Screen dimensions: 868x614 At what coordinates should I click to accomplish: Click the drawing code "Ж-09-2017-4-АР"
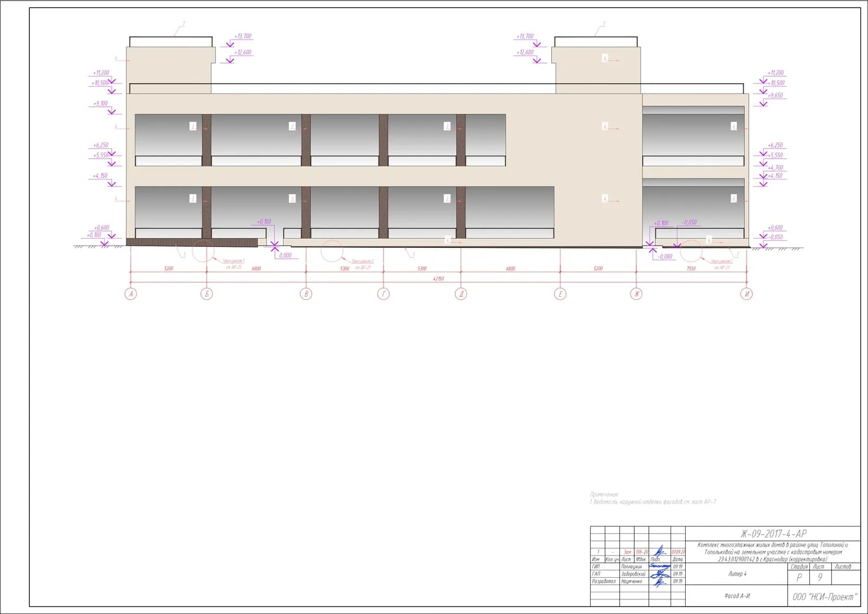point(774,534)
